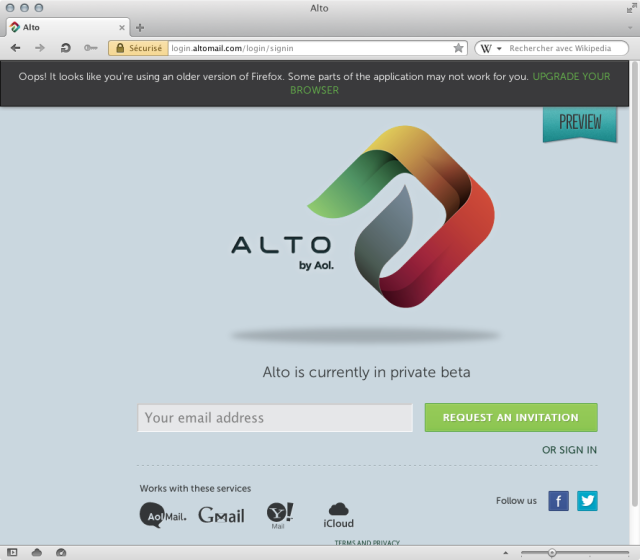The width and height of the screenshot is (640, 560).
Task: Open the zoom level arrow menu
Action: click(506, 553)
